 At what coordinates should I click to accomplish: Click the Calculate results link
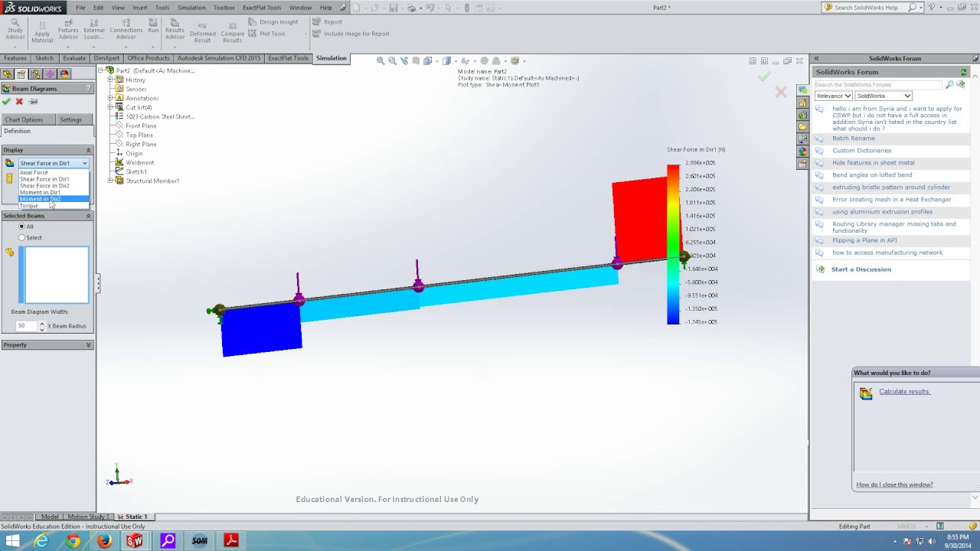click(x=904, y=392)
